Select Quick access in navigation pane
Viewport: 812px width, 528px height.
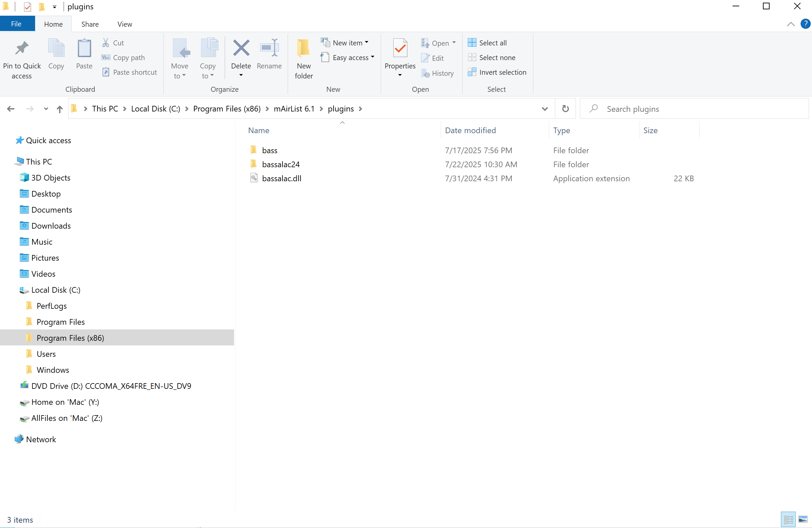point(48,140)
